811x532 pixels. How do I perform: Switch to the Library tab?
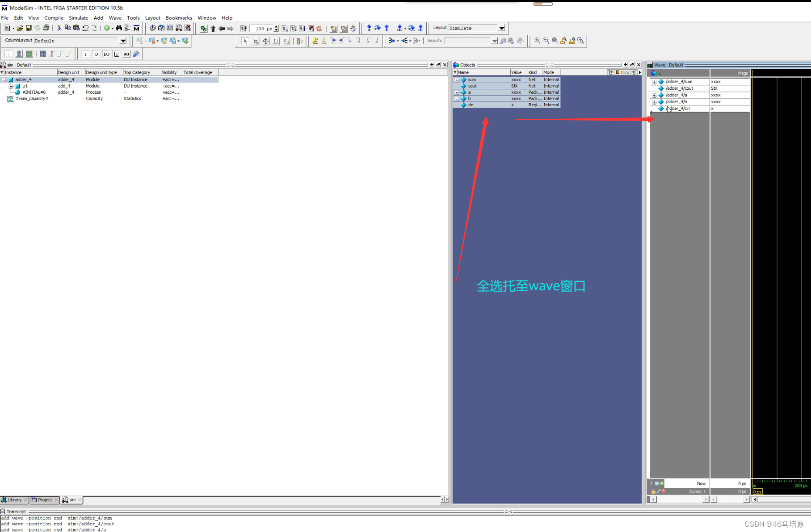(14, 500)
